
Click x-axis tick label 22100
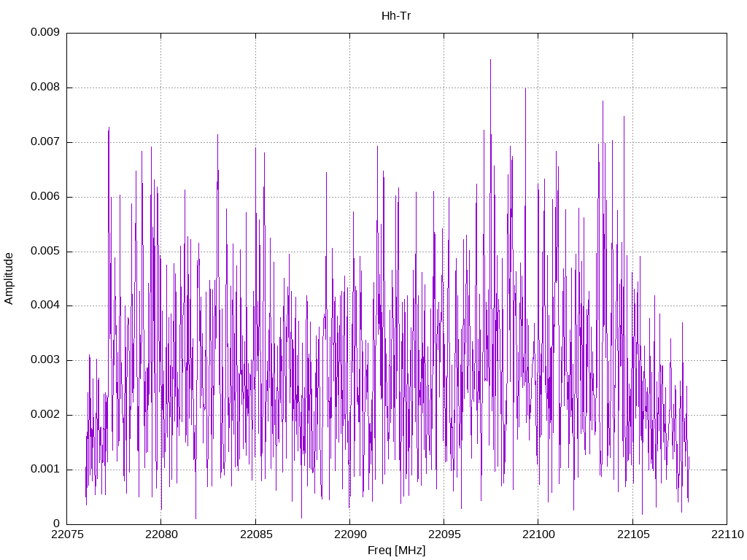coord(539,534)
